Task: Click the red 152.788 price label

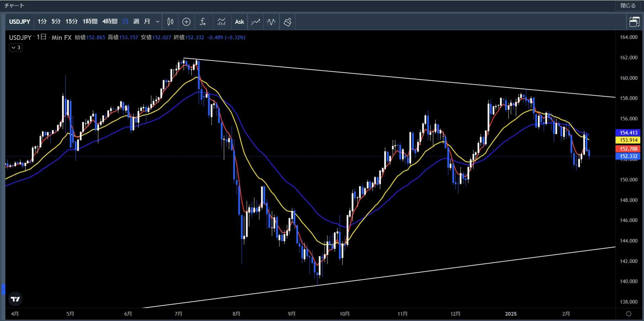Action: click(628, 149)
